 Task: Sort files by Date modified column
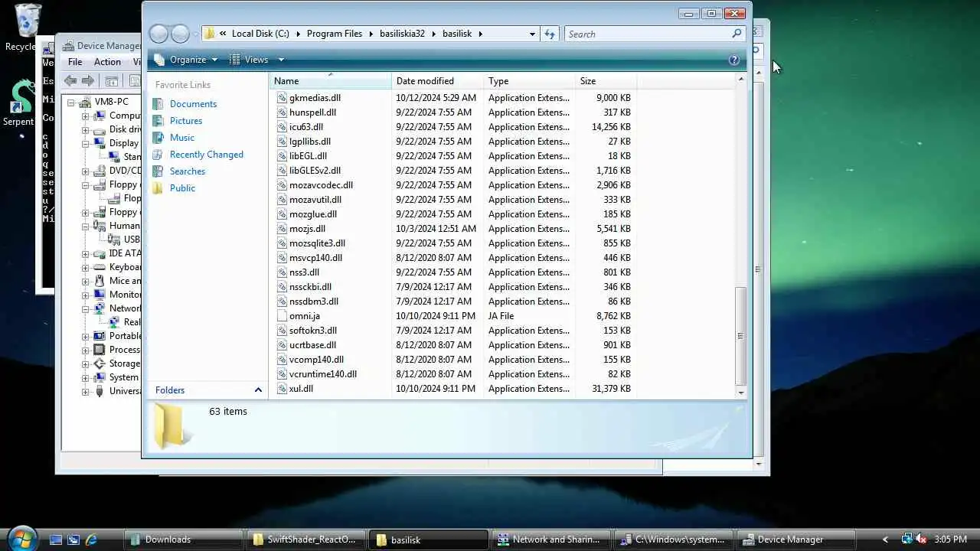437,81
